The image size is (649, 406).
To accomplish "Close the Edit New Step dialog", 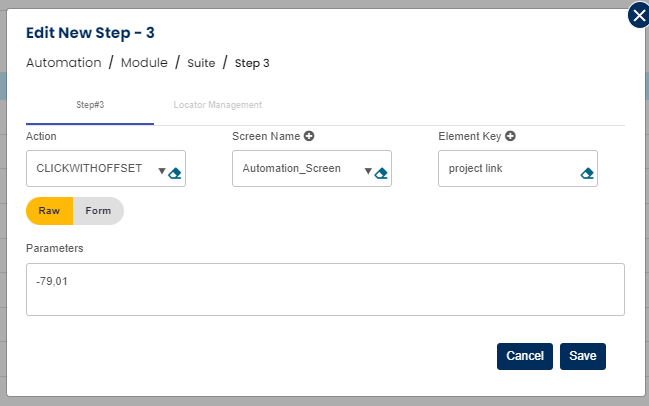I will (x=638, y=15).
